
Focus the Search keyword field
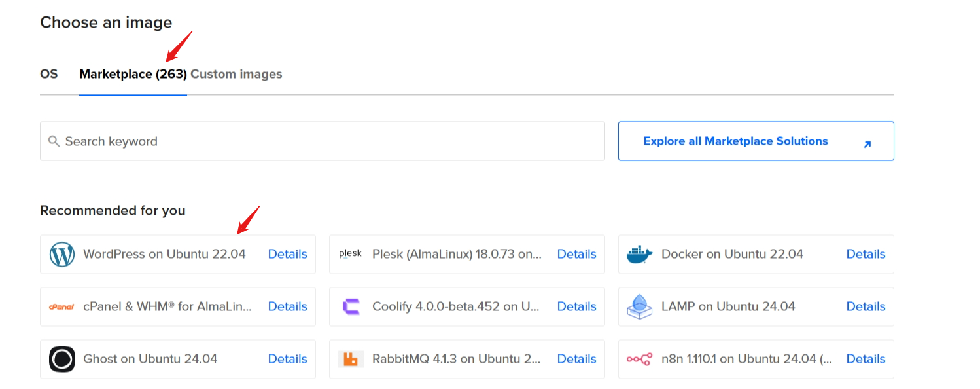point(323,141)
